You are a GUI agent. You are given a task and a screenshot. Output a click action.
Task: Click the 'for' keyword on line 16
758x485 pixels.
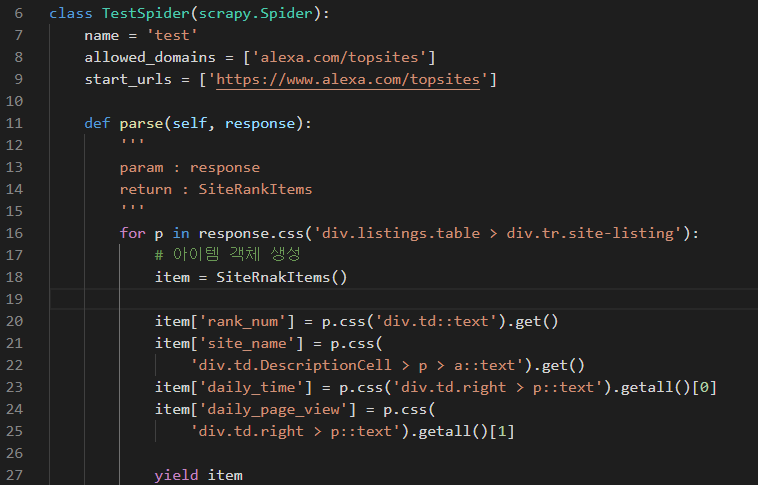132,233
